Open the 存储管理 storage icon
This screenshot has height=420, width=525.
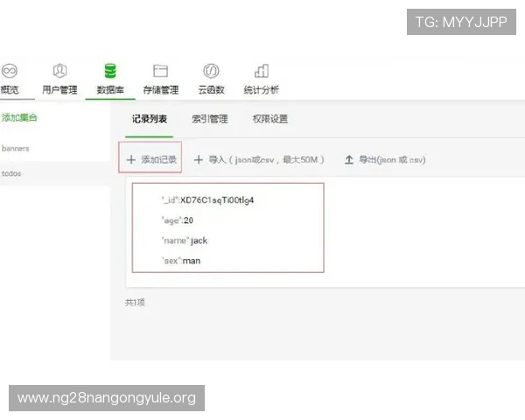160,71
